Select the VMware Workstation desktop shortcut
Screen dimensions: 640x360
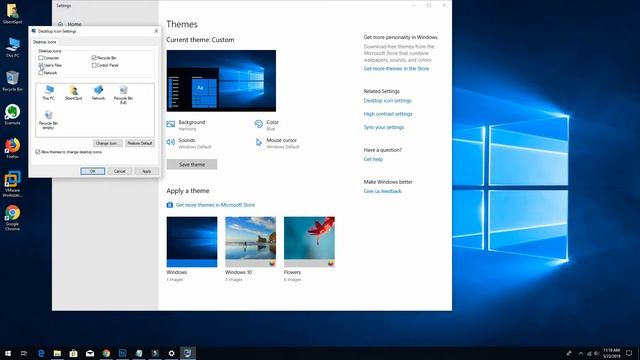pyautogui.click(x=13, y=184)
